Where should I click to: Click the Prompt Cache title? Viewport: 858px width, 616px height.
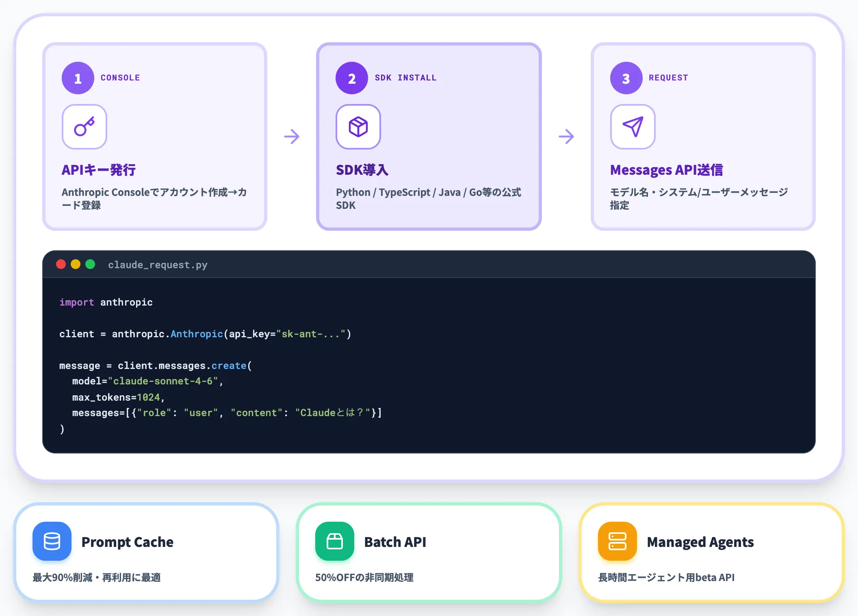(x=128, y=542)
